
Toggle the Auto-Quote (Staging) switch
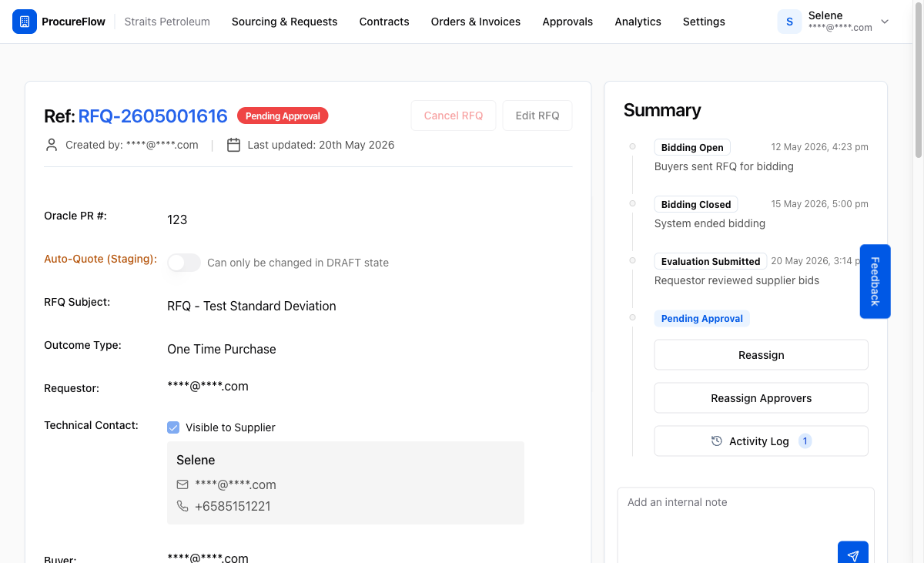pyautogui.click(x=184, y=263)
